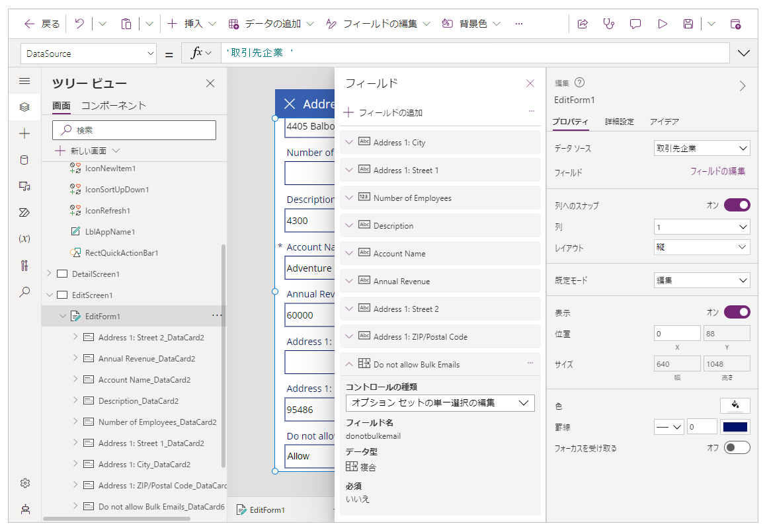Open the app checker stethoscope icon
Screen dimensions: 767x532
609,24
